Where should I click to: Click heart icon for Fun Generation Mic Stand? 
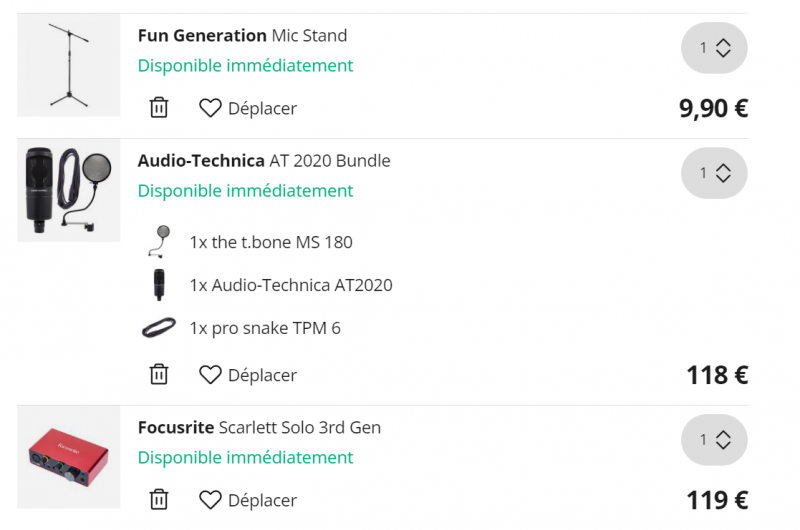point(210,108)
